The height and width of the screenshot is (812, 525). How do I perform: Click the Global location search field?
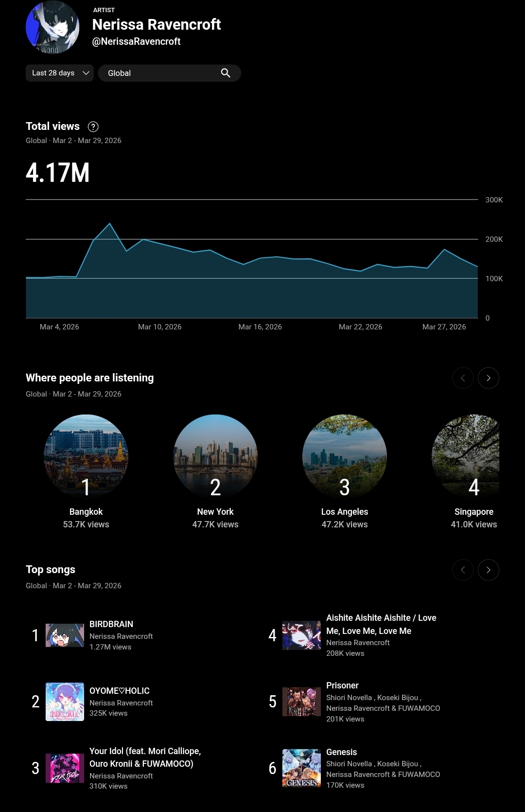(x=169, y=73)
